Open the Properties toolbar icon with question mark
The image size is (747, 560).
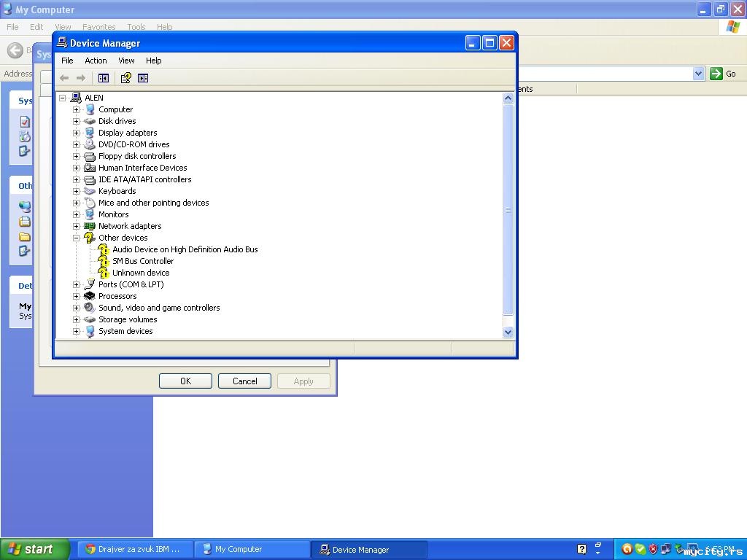coord(125,78)
